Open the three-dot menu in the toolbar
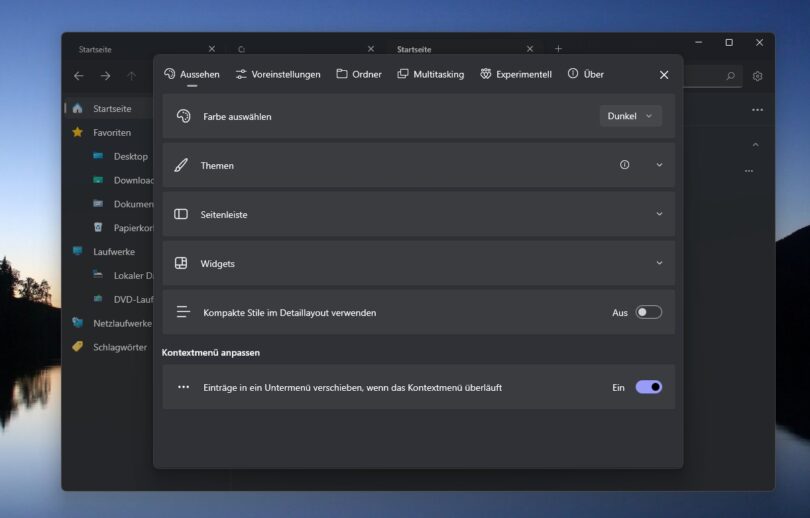The image size is (810, 518). [x=757, y=110]
